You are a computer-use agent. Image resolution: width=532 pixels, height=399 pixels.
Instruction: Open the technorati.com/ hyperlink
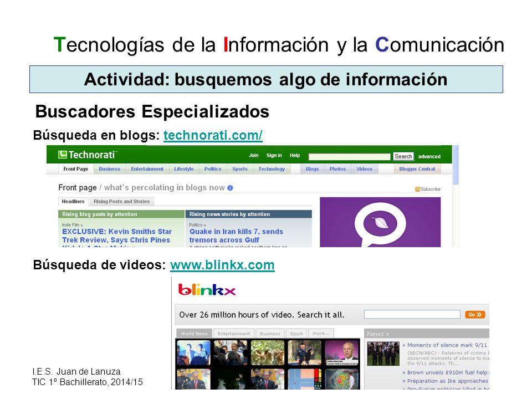pyautogui.click(x=213, y=135)
